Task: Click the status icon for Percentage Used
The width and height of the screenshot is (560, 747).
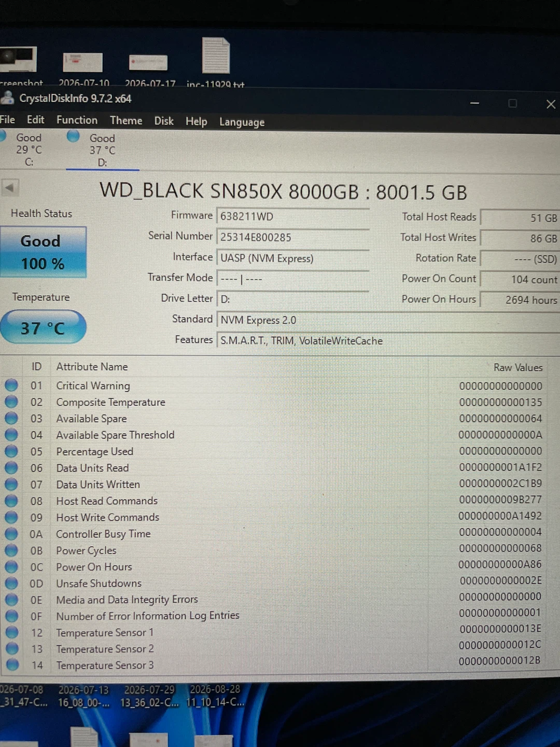Action: pyautogui.click(x=11, y=451)
